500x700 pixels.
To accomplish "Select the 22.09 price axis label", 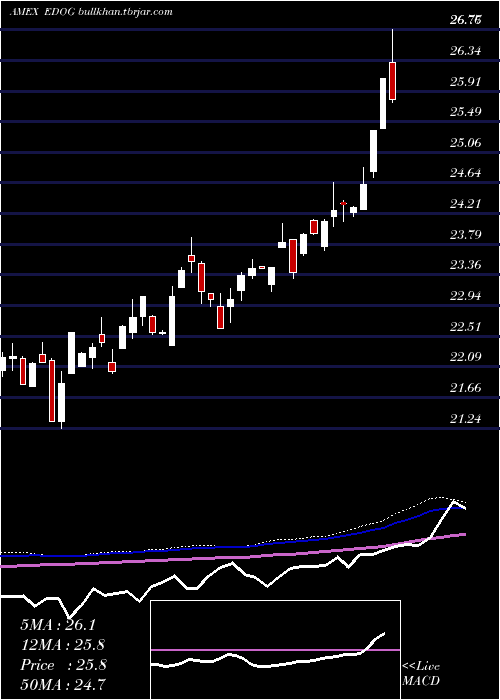I will click(466, 357).
